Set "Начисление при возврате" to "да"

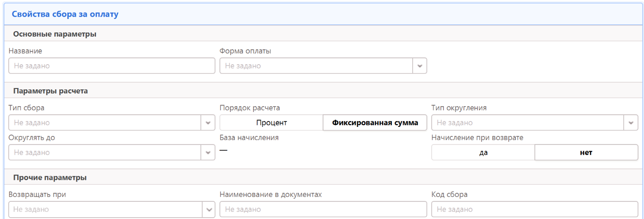point(483,153)
